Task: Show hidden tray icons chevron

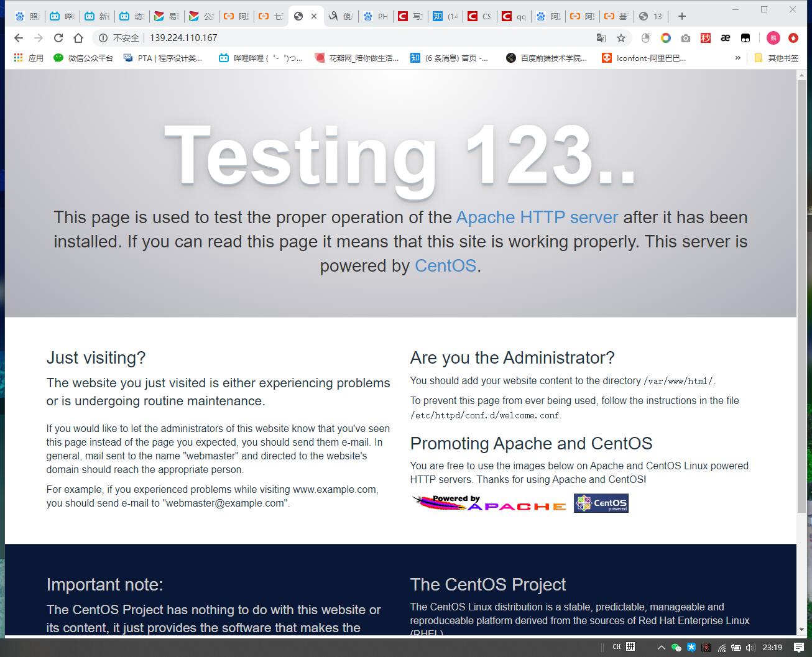Action: pos(661,648)
